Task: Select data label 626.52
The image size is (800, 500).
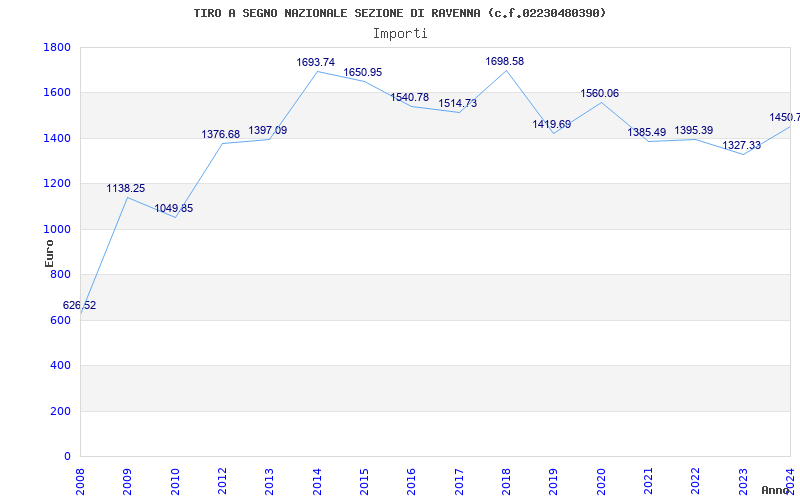Action: tap(80, 306)
